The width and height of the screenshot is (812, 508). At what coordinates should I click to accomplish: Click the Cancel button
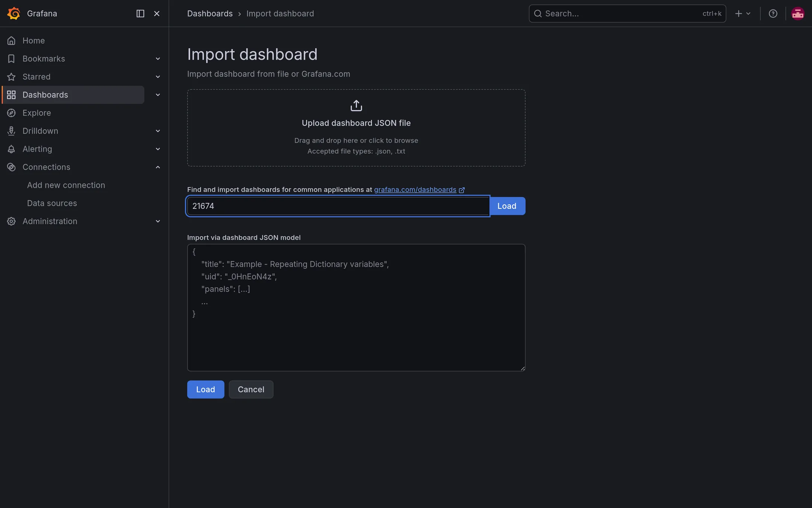coord(251,389)
